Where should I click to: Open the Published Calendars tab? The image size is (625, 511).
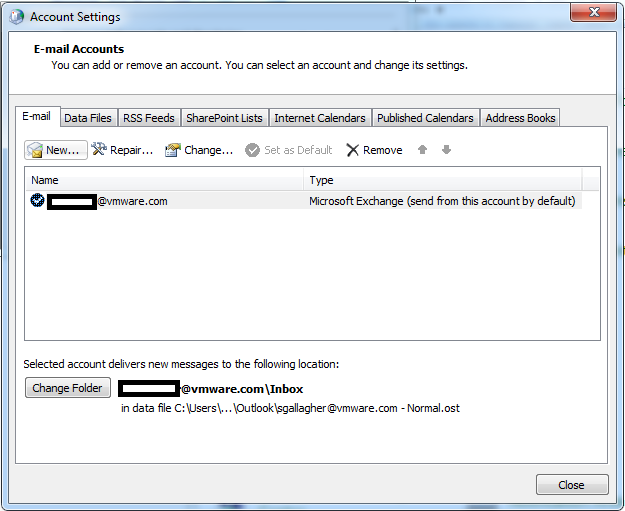point(425,118)
